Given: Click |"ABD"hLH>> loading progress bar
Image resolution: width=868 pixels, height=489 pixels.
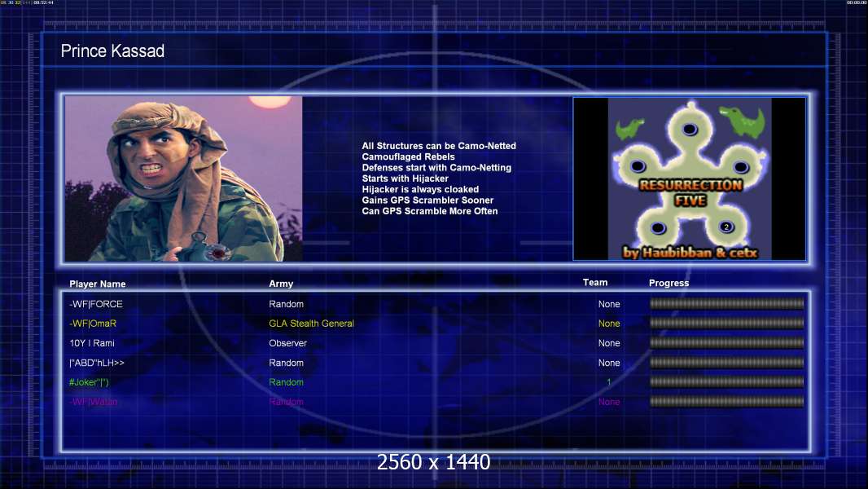Looking at the screenshot, I should click(726, 363).
